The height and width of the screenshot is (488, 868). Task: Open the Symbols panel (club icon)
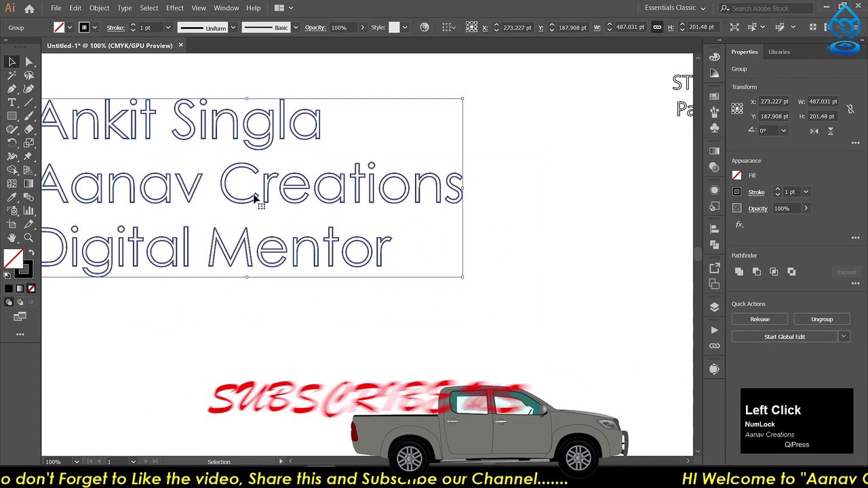[714, 127]
